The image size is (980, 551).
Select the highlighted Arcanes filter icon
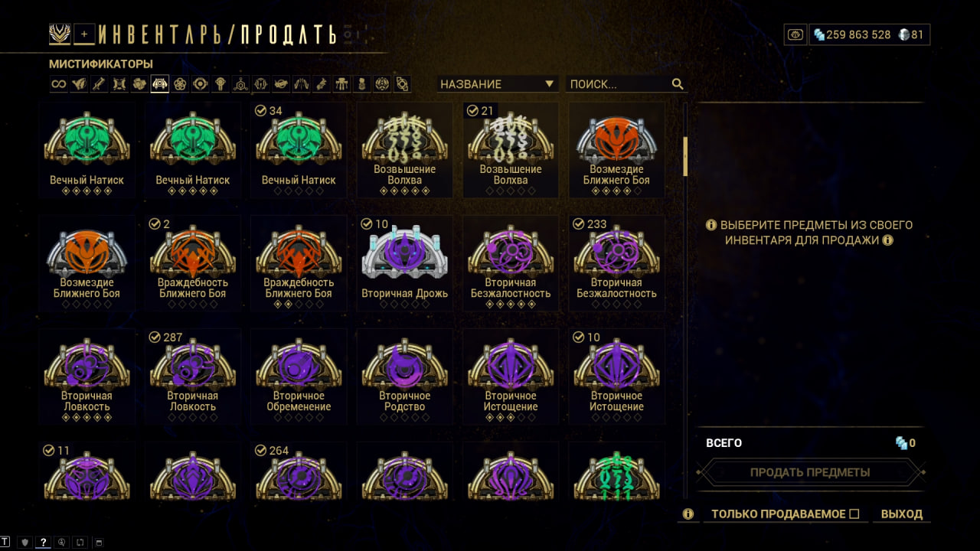159,84
